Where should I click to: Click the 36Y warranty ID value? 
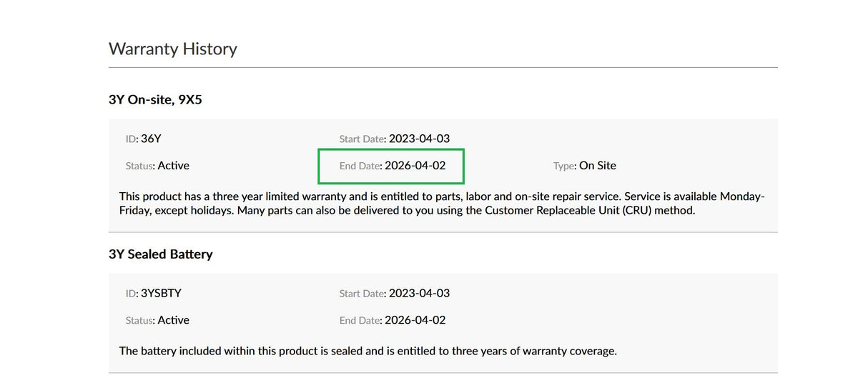[x=151, y=139]
